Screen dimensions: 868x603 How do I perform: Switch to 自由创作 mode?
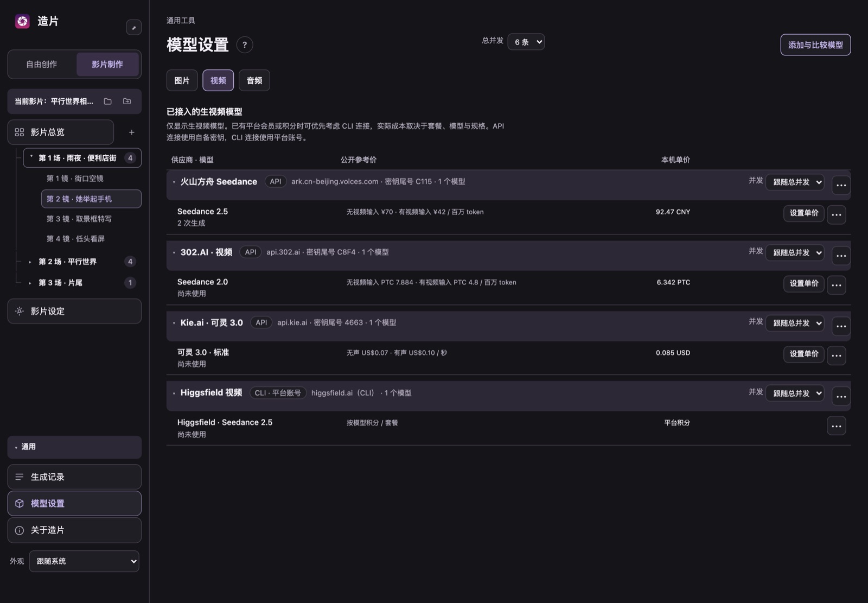coord(42,65)
